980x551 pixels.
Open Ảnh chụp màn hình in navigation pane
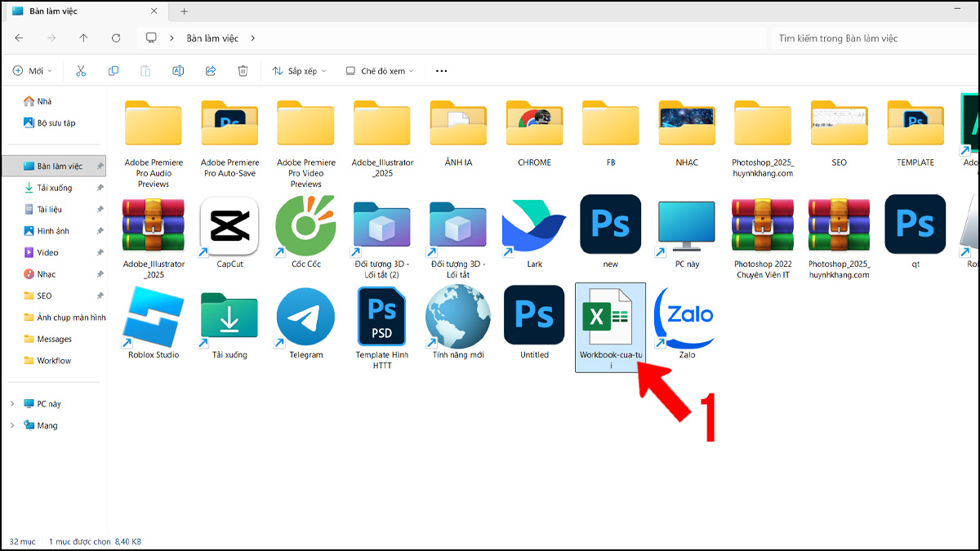65,318
